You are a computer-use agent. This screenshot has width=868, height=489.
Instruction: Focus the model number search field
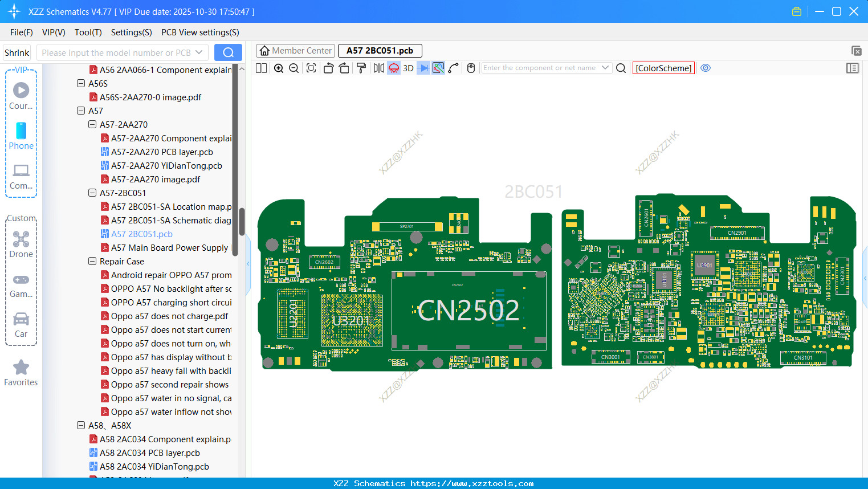click(115, 52)
